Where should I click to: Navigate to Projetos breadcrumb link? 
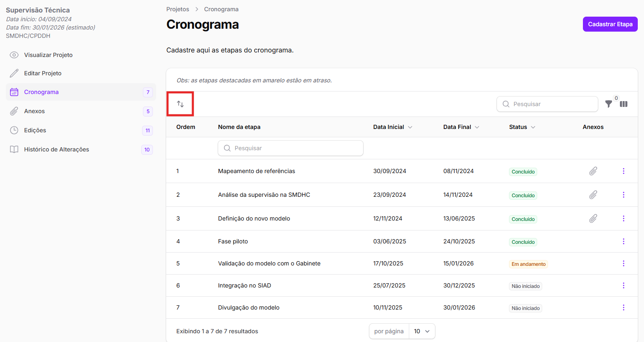coord(177,9)
